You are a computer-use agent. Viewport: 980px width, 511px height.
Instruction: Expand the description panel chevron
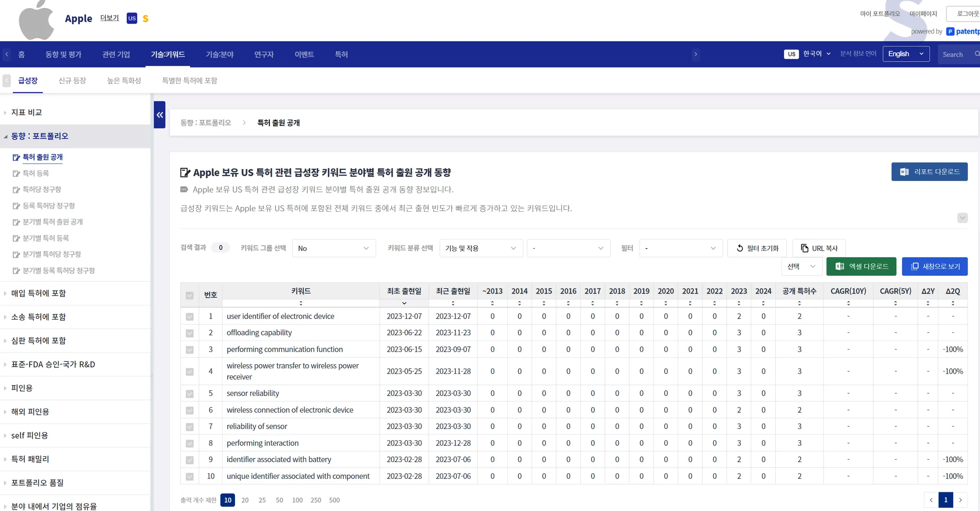(962, 218)
